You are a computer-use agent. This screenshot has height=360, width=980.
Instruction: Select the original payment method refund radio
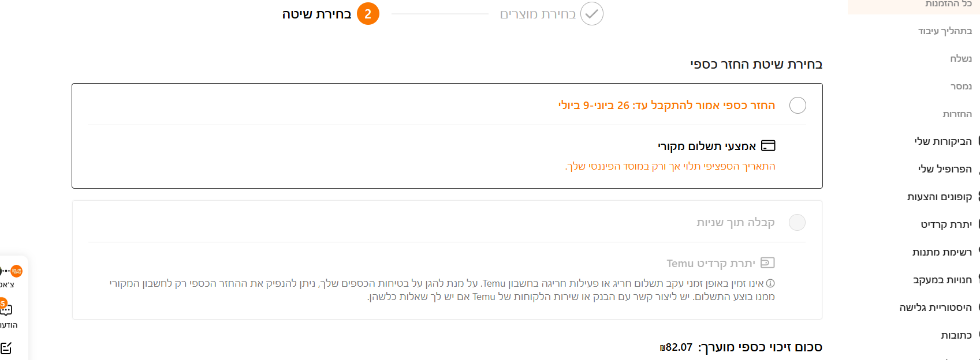798,106
